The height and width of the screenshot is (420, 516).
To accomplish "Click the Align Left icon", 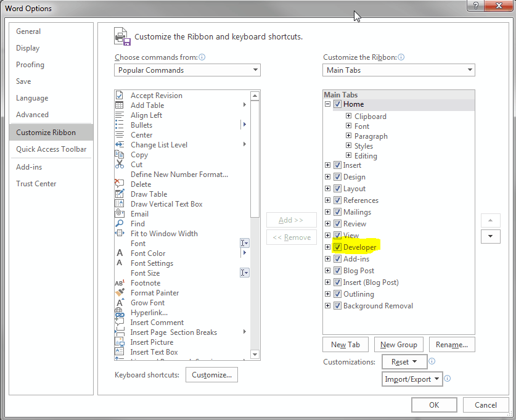I will click(120, 115).
